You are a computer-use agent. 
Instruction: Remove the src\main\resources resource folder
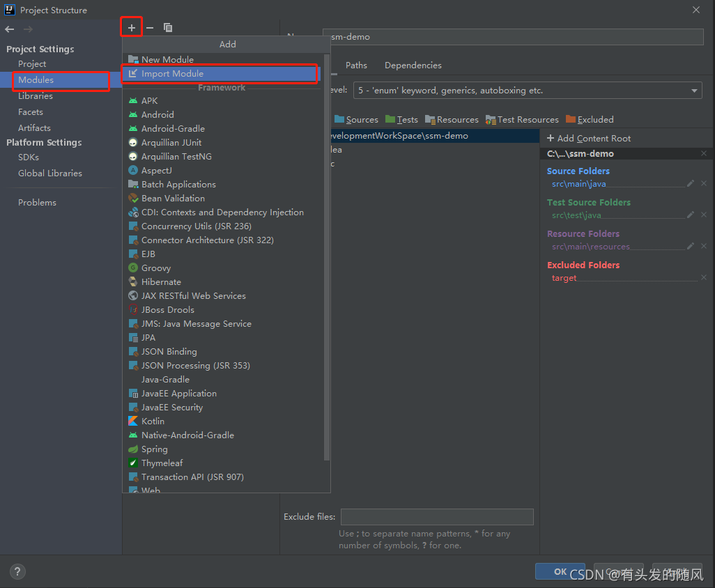click(704, 246)
